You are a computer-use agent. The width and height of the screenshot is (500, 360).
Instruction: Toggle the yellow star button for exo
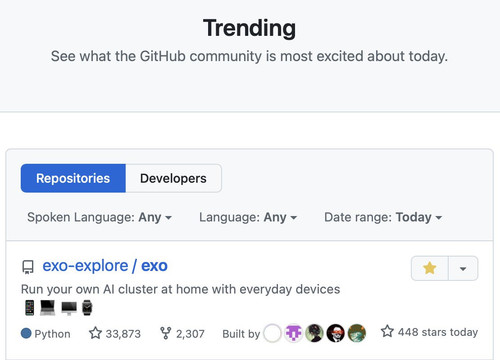[x=430, y=268]
